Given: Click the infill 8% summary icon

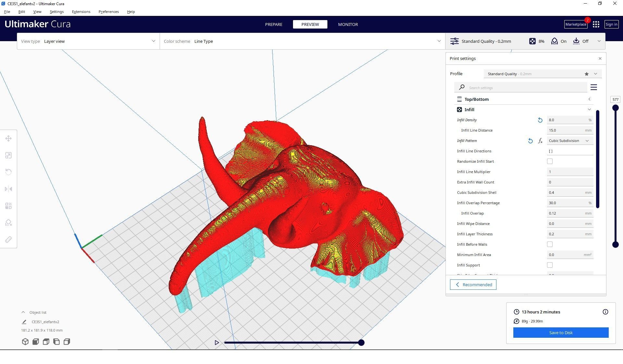Looking at the screenshot, I should point(532,41).
